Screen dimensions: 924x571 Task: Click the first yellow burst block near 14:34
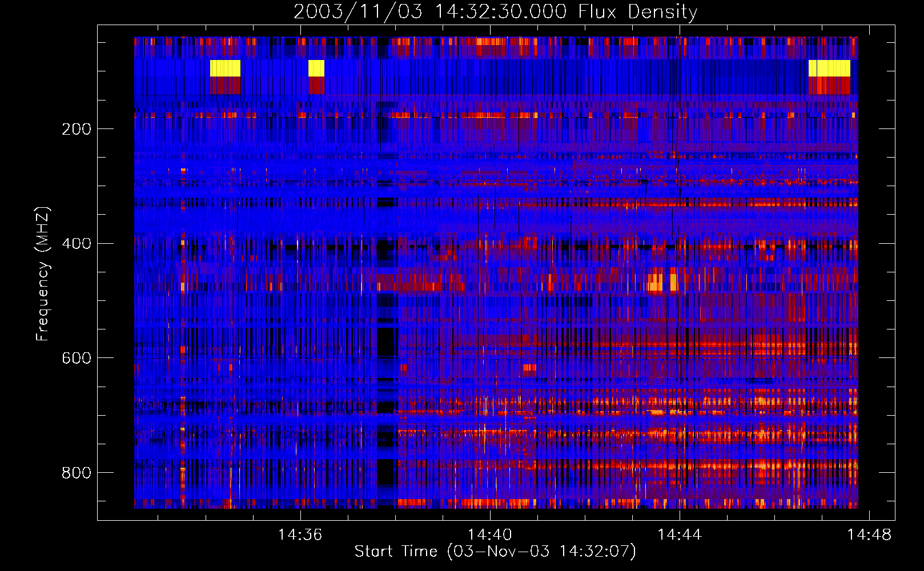[225, 69]
